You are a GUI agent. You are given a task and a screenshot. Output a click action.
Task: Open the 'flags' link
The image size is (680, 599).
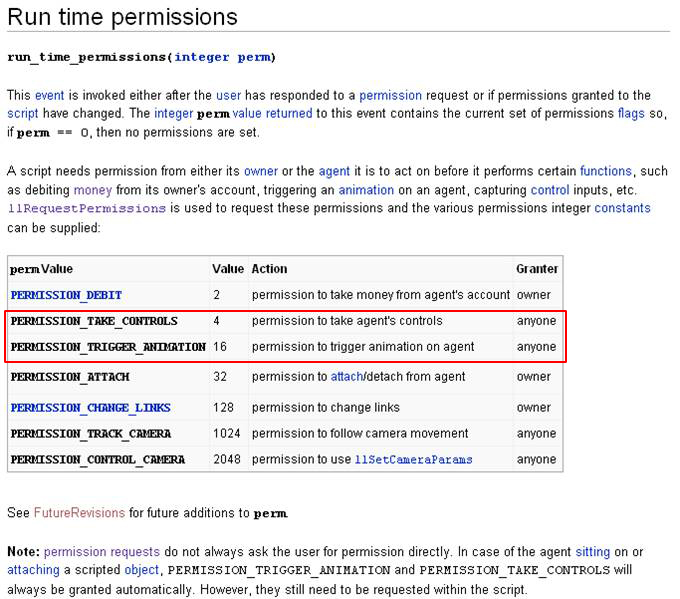tap(629, 114)
